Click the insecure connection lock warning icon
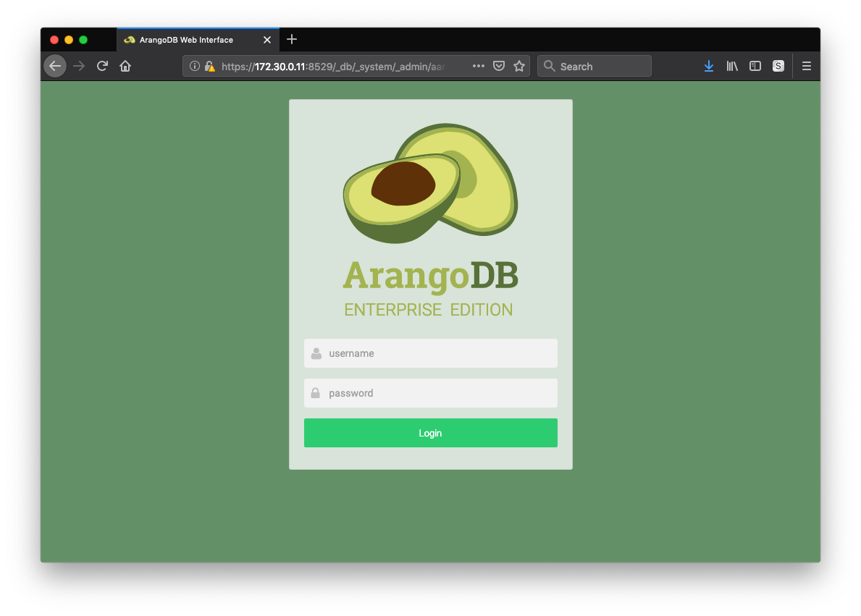 click(209, 66)
